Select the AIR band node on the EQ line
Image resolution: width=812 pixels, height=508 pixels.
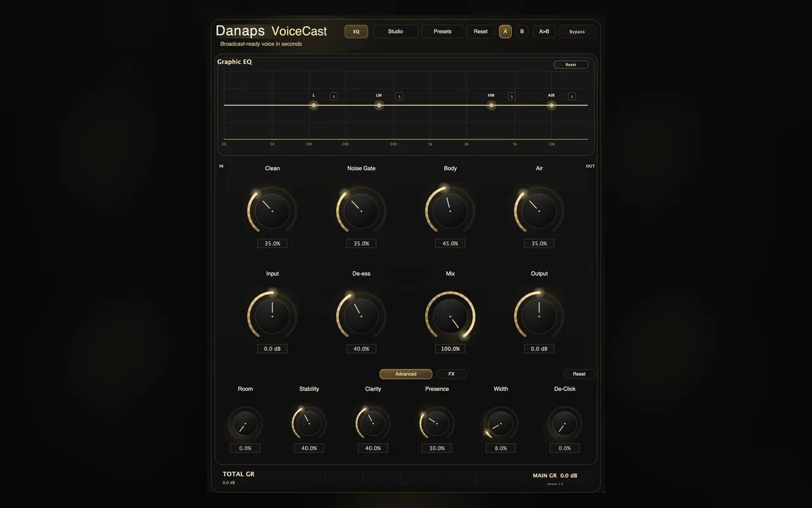tap(551, 105)
